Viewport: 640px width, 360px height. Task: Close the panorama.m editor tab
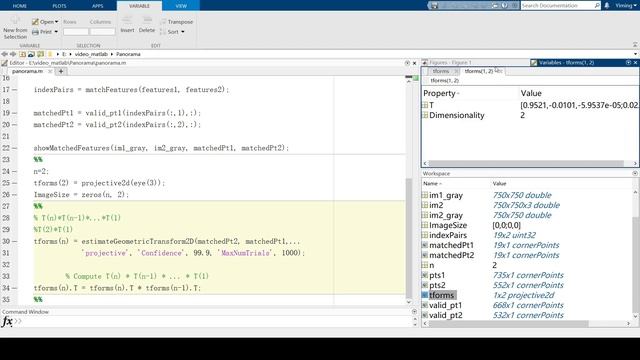50,71
